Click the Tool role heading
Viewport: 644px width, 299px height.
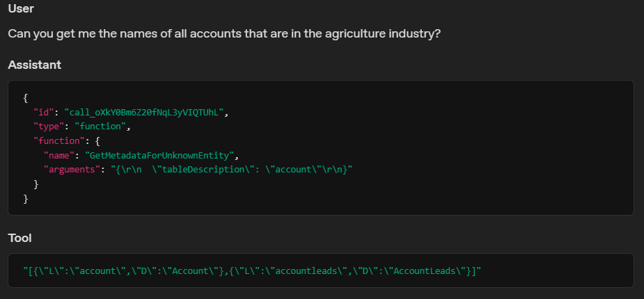click(x=19, y=238)
